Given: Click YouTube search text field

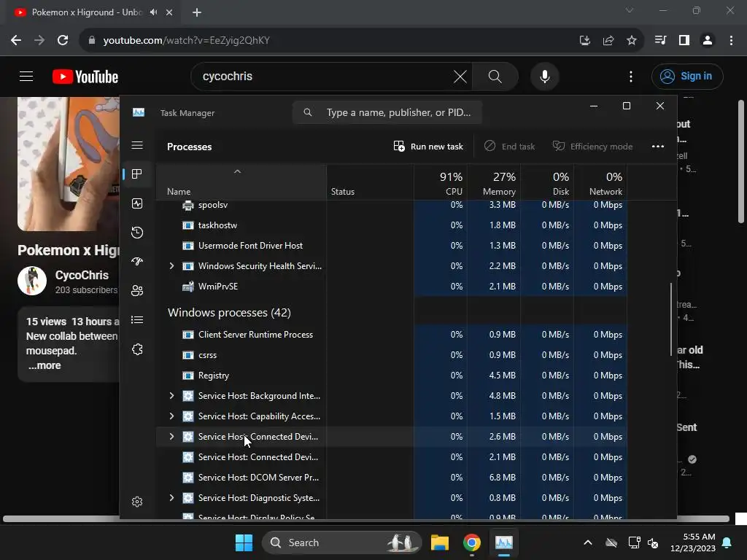Looking at the screenshot, I should [324, 76].
